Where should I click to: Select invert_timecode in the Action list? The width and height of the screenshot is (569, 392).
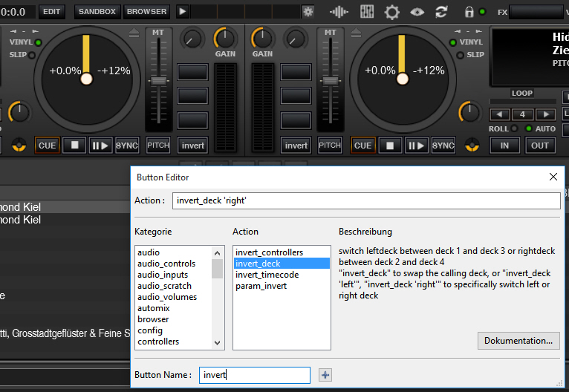pyautogui.click(x=267, y=275)
